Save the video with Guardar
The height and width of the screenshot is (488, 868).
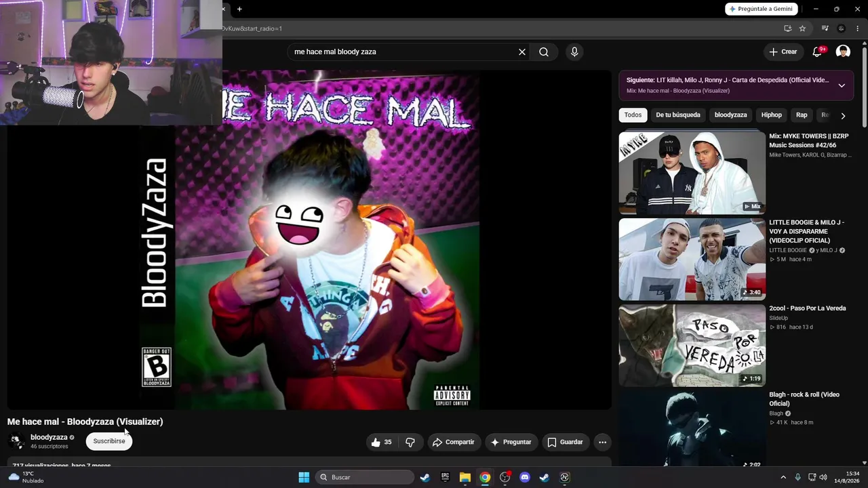565,442
